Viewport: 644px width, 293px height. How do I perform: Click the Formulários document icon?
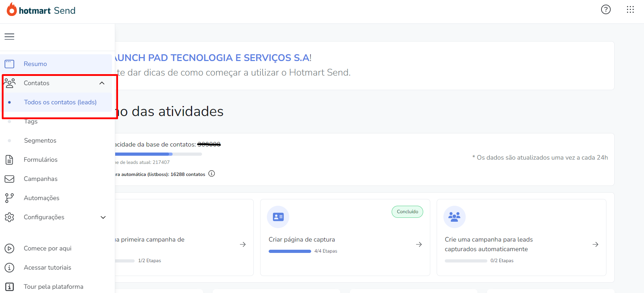(x=10, y=160)
